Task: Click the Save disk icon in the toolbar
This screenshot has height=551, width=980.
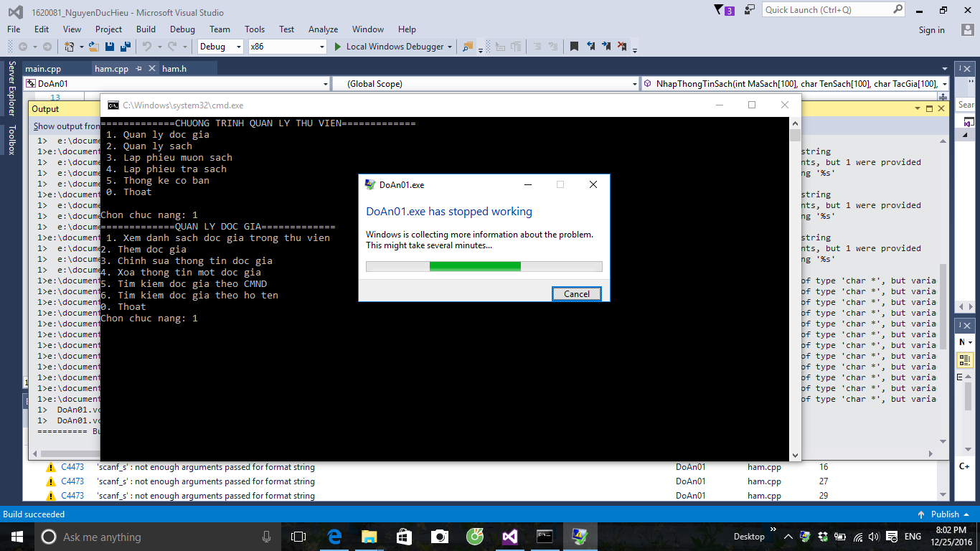Action: [x=110, y=47]
